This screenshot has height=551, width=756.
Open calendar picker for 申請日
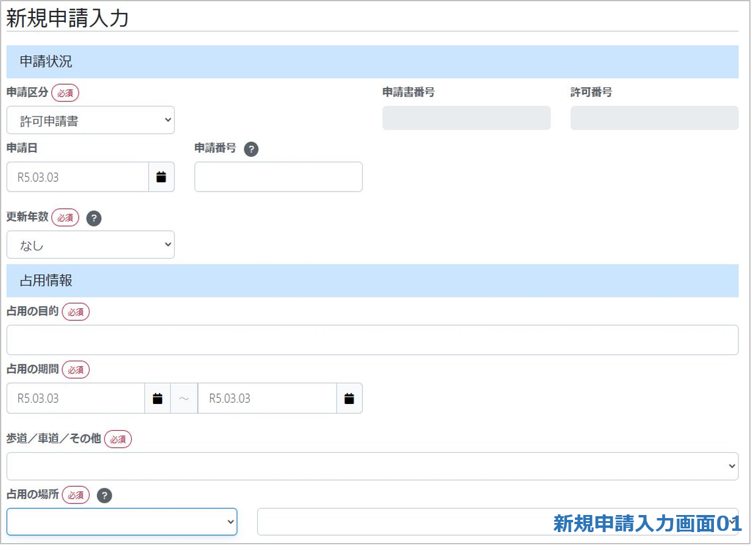162,177
